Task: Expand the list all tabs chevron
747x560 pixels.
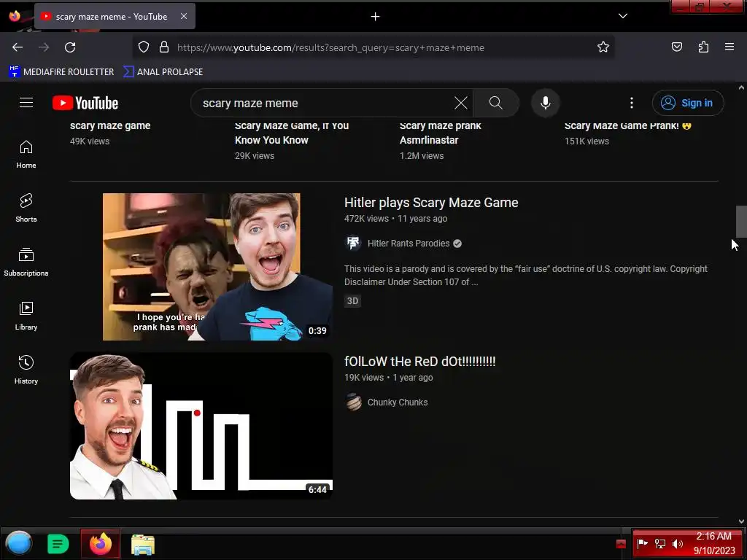Action: pos(623,16)
